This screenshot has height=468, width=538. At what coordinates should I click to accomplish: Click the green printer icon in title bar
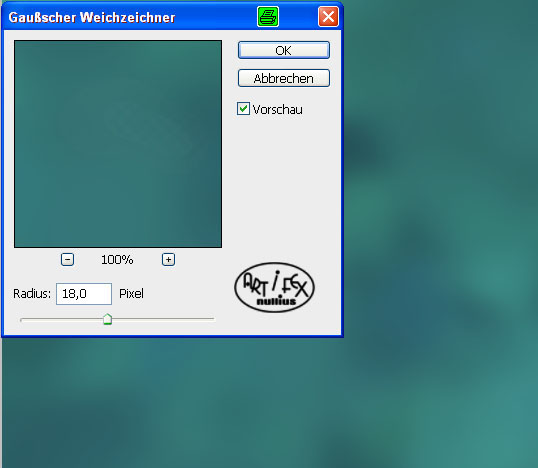coord(268,17)
